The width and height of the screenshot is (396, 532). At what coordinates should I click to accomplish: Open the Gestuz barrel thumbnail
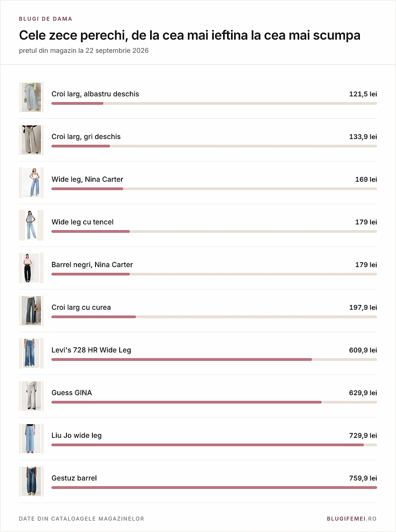click(31, 481)
